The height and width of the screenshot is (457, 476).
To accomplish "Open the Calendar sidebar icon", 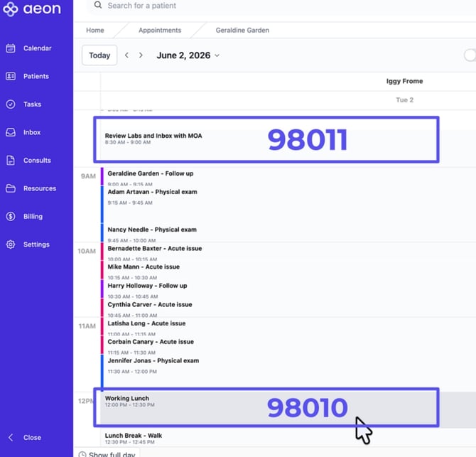I will 11,48.
